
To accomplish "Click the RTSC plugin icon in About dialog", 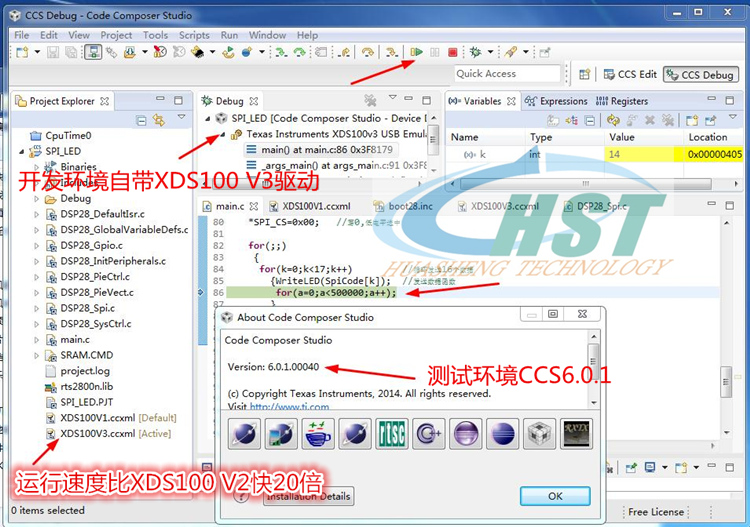I will coord(392,434).
